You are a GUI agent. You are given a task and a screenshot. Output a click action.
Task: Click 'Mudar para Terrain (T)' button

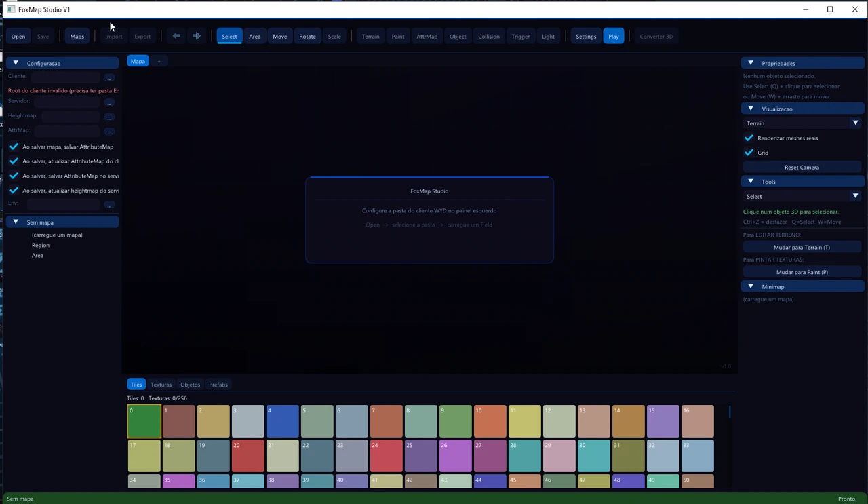point(802,247)
